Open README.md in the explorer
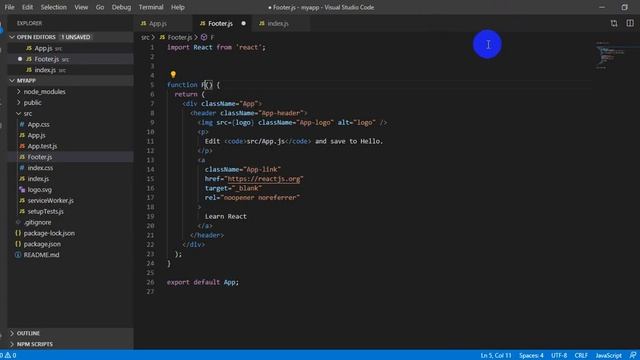Viewport: 640px width, 360px height. point(70,255)
